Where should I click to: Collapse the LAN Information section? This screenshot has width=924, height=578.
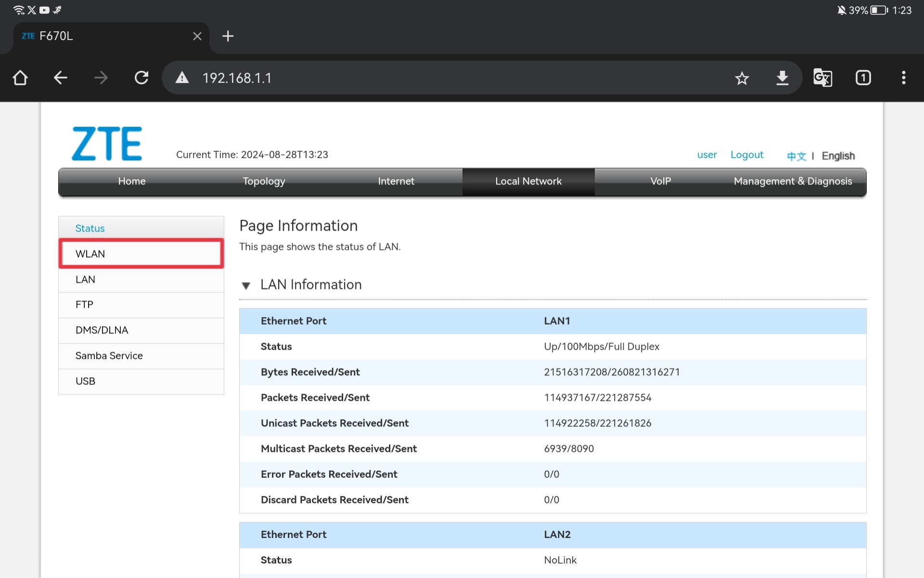(246, 286)
